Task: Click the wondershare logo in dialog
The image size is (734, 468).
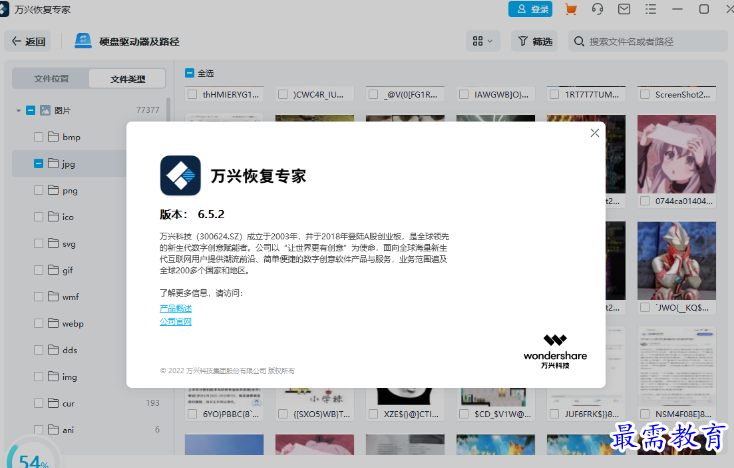Action: [555, 351]
